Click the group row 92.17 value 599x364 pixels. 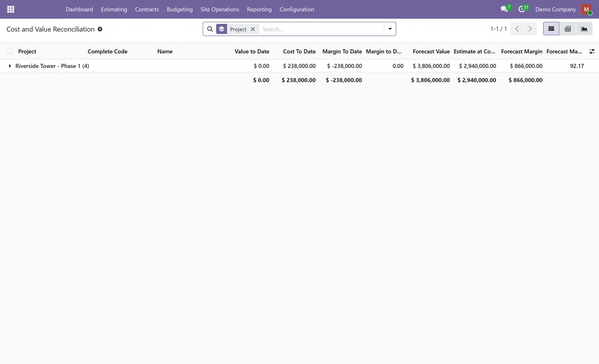point(577,66)
